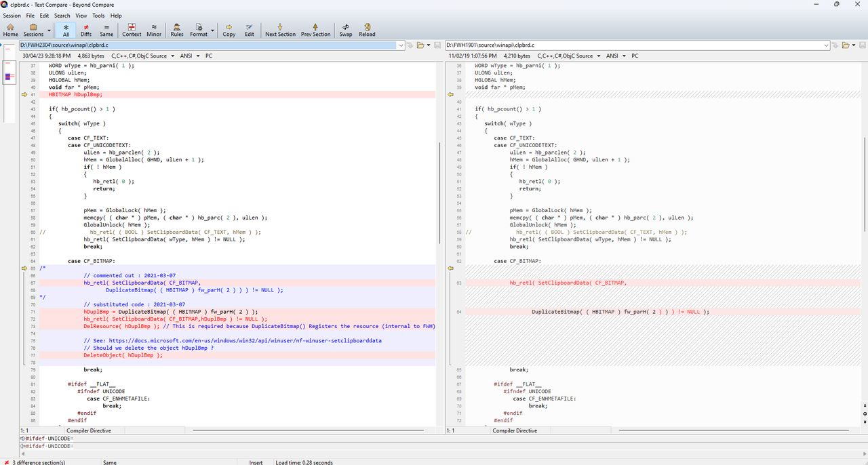Screen dimensions: 868x465
Task: Open right ANSI encoding dropdown
Action: pyautogui.click(x=624, y=56)
